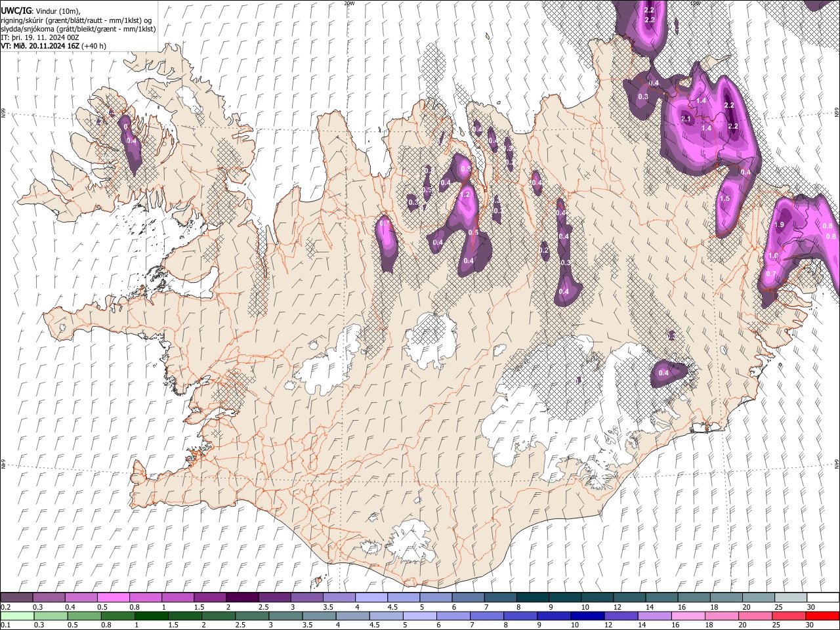Click the 1.0 precipitation value on the map
The height and width of the screenshot is (630, 840).
click(x=773, y=256)
